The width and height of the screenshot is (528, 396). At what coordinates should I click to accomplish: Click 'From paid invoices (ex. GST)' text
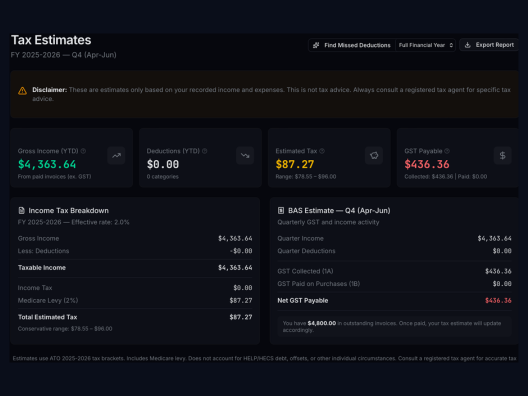point(55,177)
